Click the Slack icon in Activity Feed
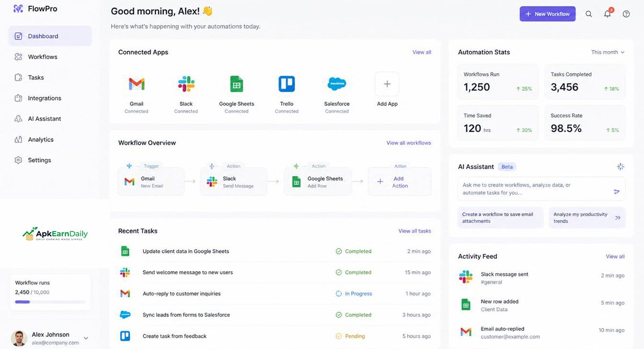The width and height of the screenshot is (644, 349). [466, 277]
